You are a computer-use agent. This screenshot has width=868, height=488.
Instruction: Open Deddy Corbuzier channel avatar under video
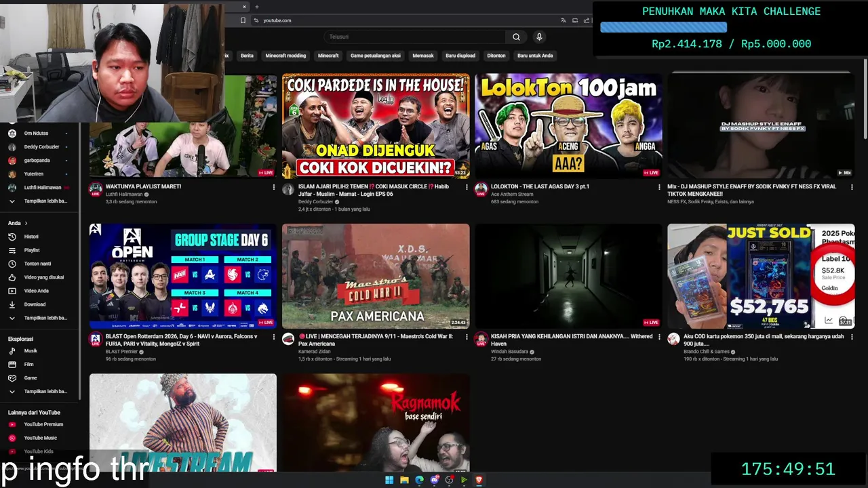point(288,189)
